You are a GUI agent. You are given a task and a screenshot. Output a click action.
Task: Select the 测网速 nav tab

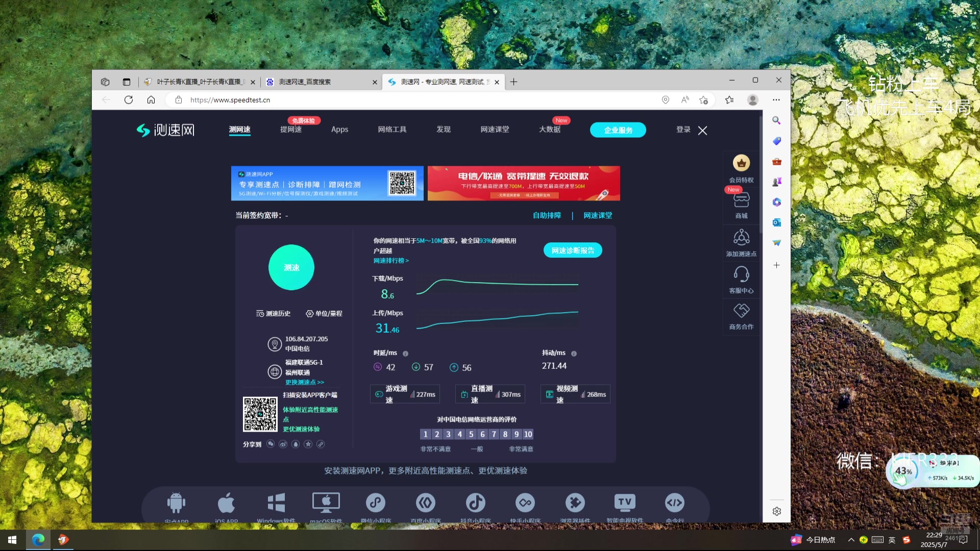(239, 130)
